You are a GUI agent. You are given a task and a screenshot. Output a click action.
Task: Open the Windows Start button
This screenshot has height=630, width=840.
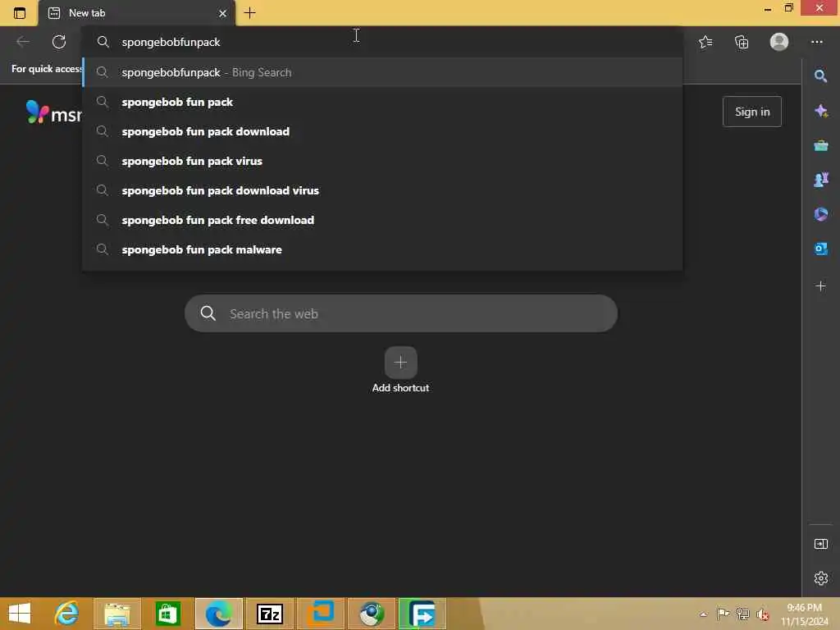[20, 614]
